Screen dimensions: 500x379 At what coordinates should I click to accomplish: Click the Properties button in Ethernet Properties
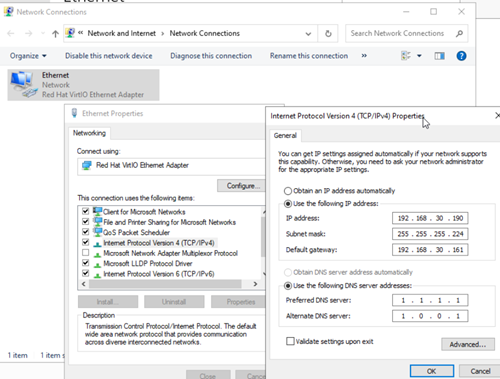click(238, 302)
